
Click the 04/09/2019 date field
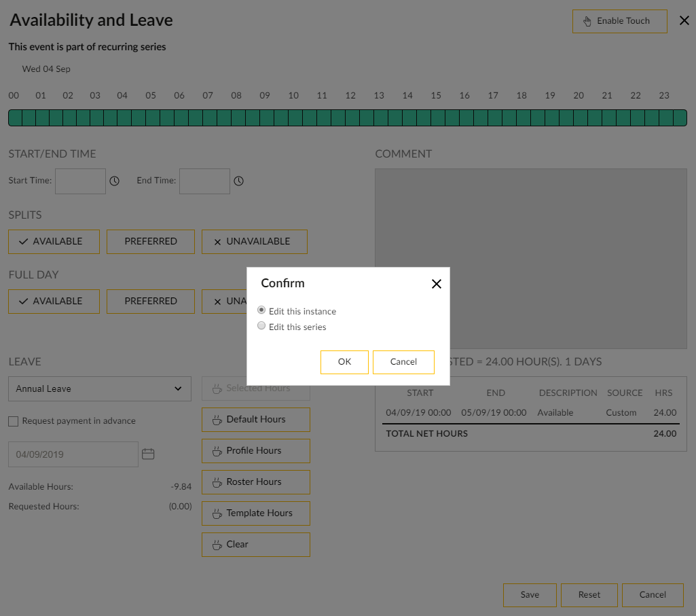click(73, 454)
